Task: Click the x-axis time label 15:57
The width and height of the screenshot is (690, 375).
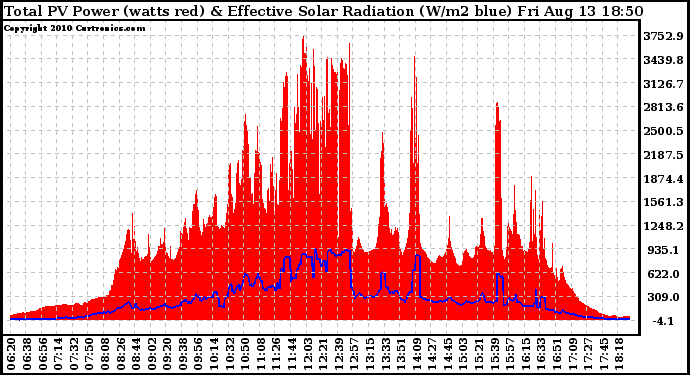Action: pyautogui.click(x=511, y=354)
